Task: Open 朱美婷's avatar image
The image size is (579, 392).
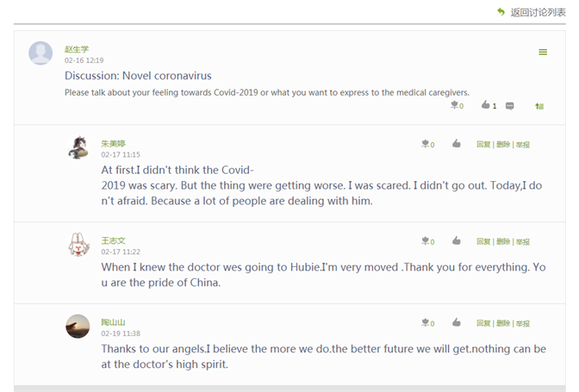Action: pyautogui.click(x=78, y=147)
